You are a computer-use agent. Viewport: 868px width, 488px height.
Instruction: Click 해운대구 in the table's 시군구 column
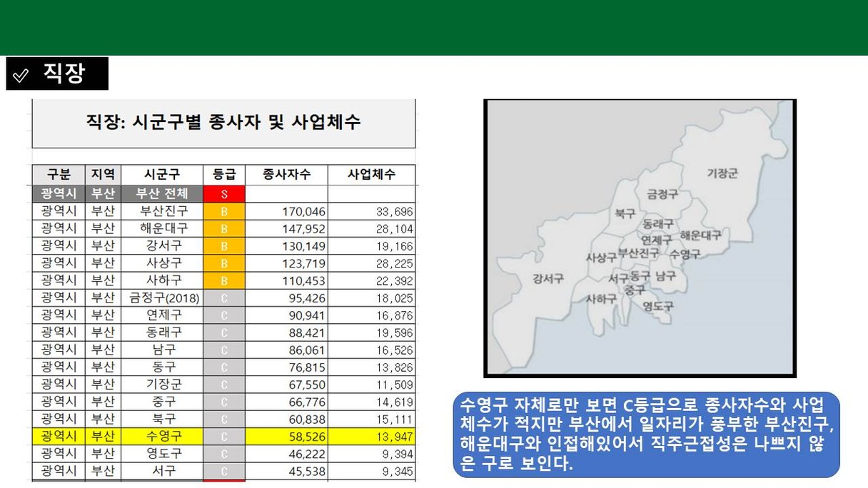coord(162,228)
